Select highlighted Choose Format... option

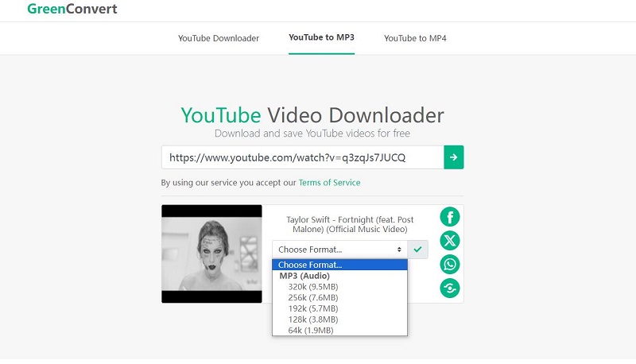(x=340, y=265)
